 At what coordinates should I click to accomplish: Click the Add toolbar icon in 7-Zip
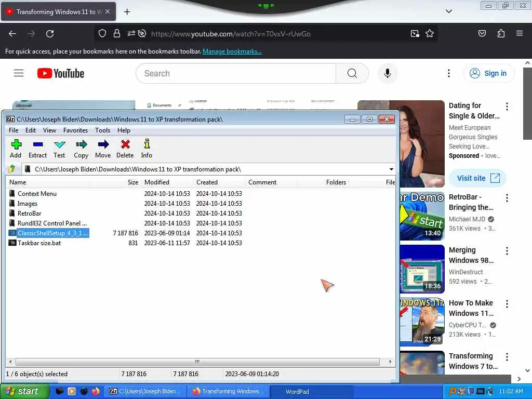click(16, 148)
